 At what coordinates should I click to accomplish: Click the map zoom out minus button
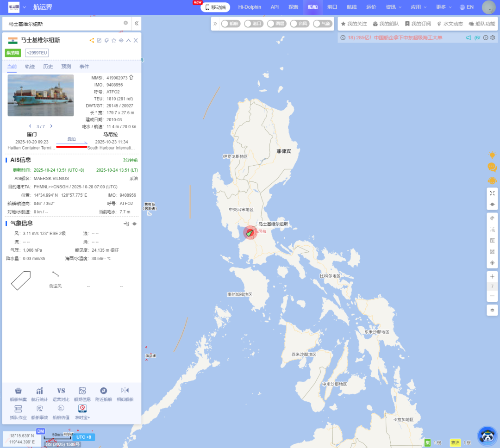coord(492,296)
